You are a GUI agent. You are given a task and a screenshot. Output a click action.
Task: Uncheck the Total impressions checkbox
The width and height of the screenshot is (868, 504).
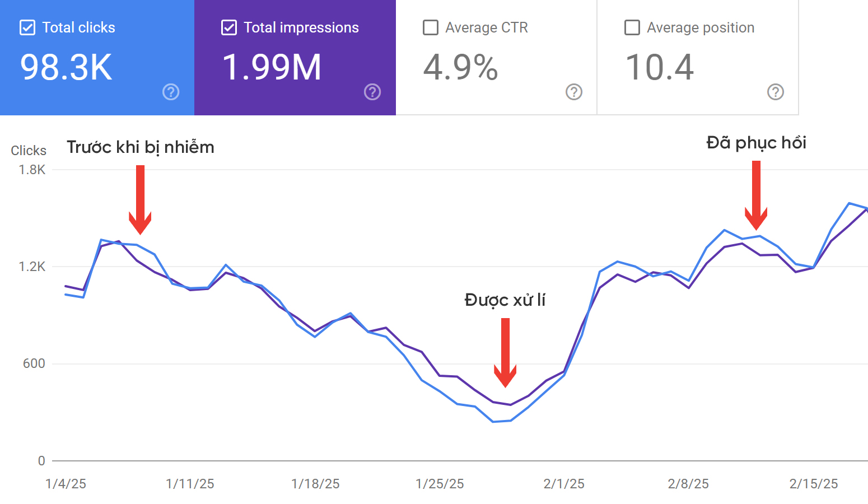point(228,27)
